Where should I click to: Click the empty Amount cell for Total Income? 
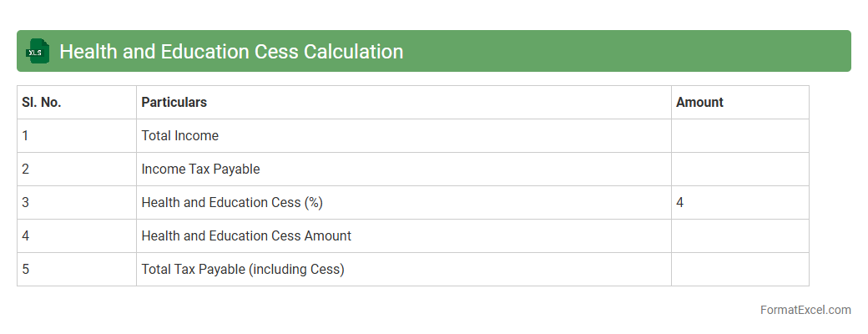tap(739, 136)
